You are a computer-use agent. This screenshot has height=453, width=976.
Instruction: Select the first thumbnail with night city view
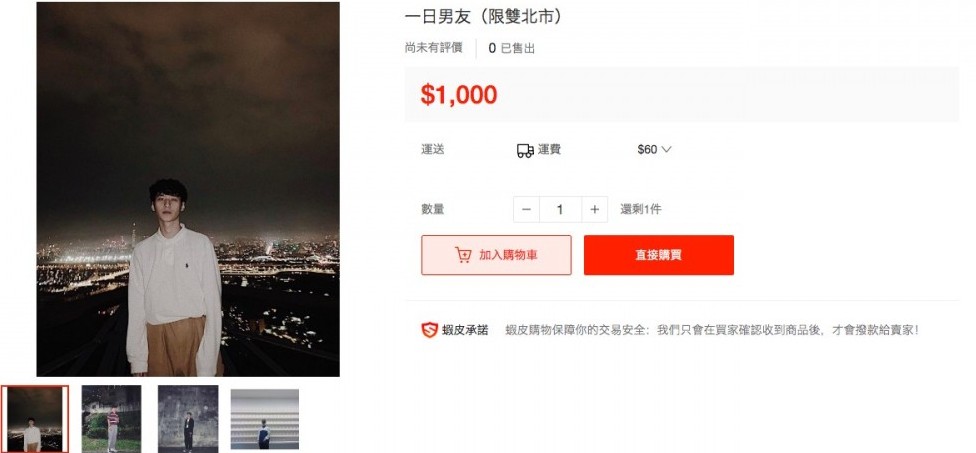click(x=35, y=419)
